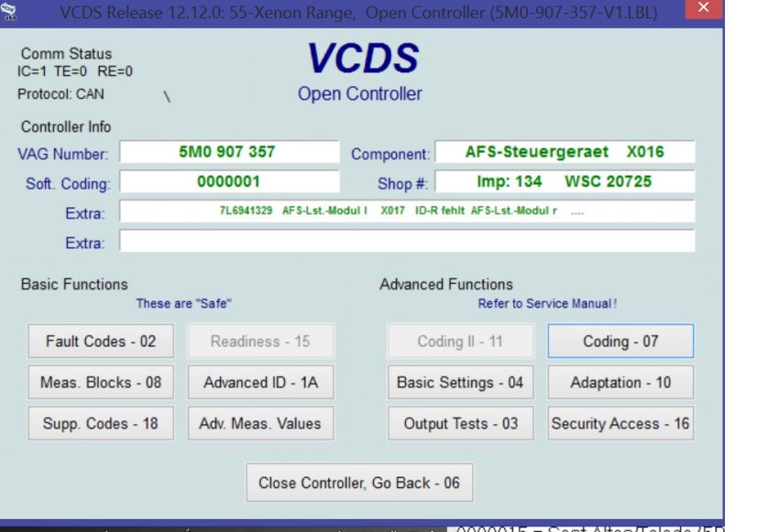Open Adaptation - 10

(x=620, y=382)
